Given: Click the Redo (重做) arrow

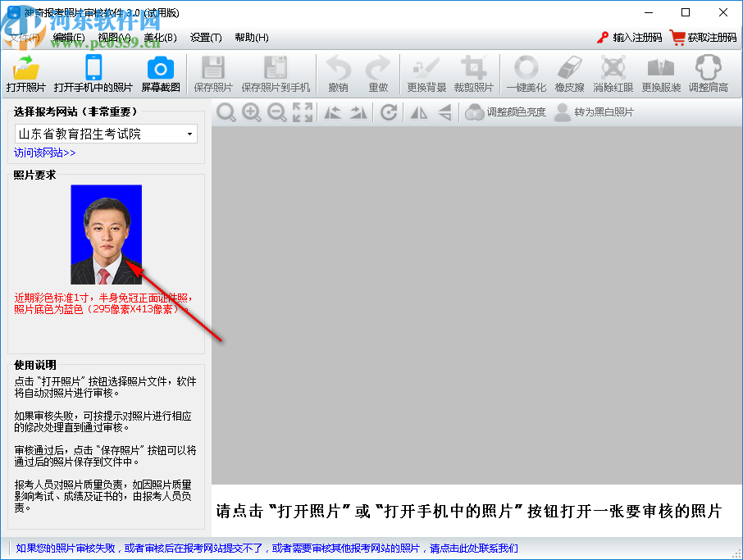Looking at the screenshot, I should click(x=378, y=67).
